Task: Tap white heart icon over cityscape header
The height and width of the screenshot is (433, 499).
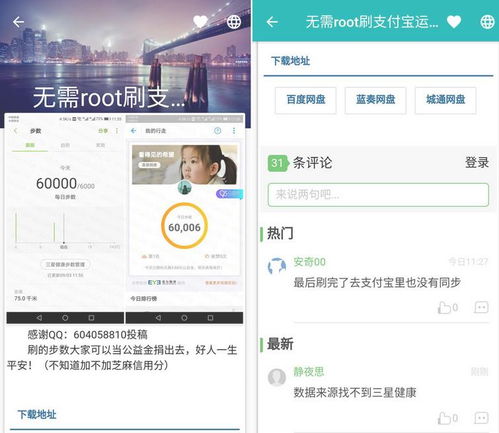Action: pos(200,22)
